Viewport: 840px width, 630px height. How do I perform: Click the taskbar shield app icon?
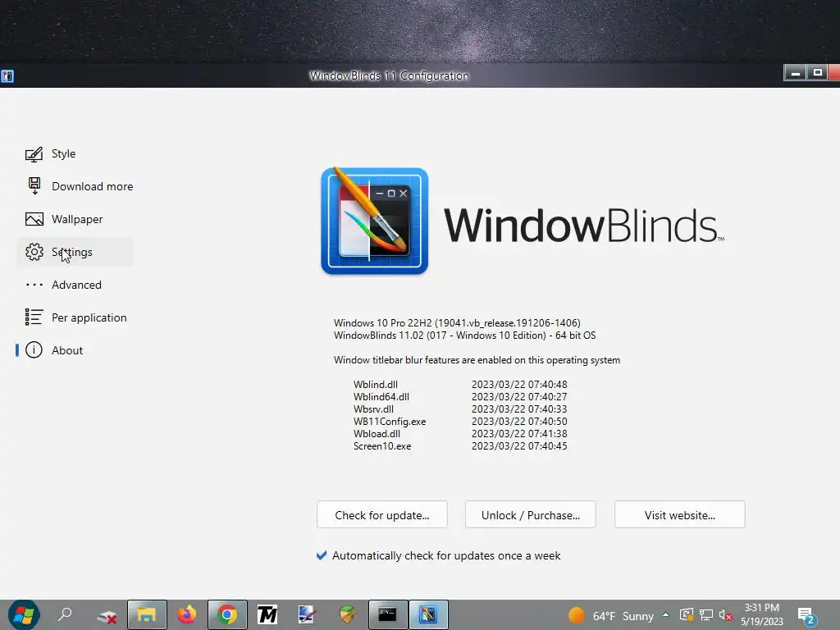(347, 614)
